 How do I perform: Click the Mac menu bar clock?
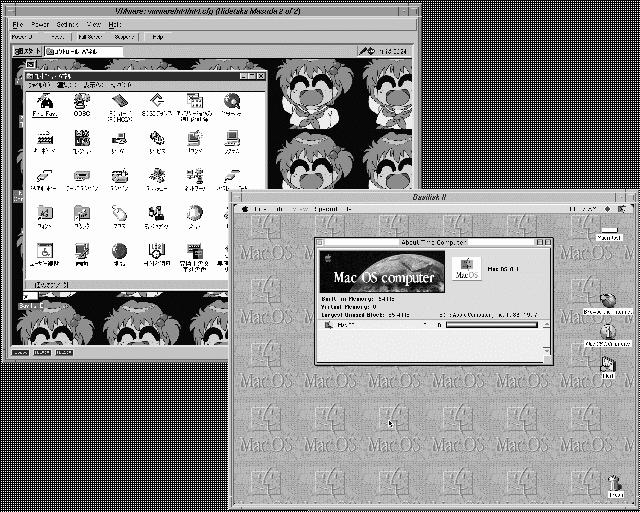click(584, 209)
